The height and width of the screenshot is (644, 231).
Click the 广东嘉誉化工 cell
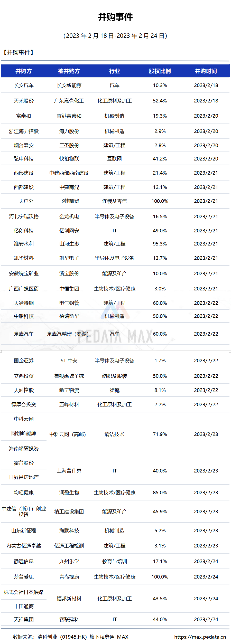point(69,101)
